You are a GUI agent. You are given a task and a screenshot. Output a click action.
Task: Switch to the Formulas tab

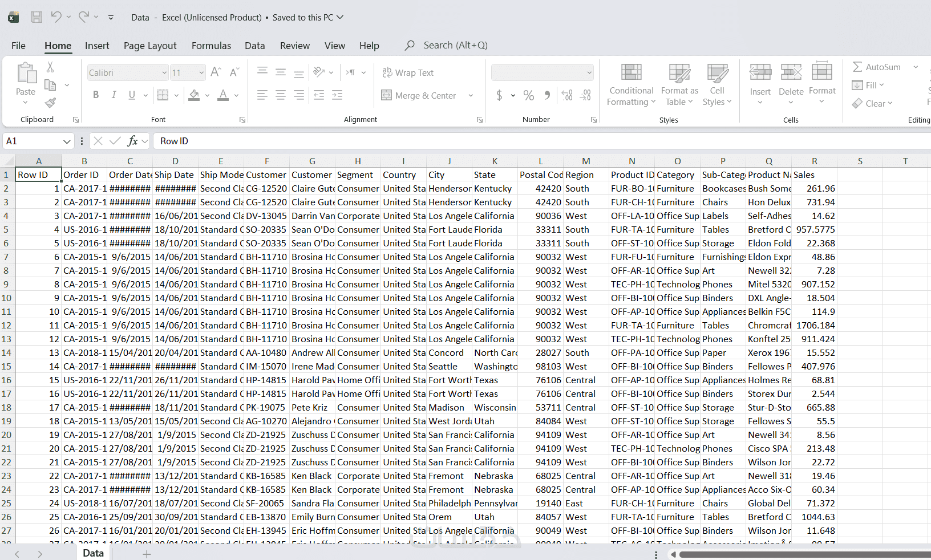(211, 46)
